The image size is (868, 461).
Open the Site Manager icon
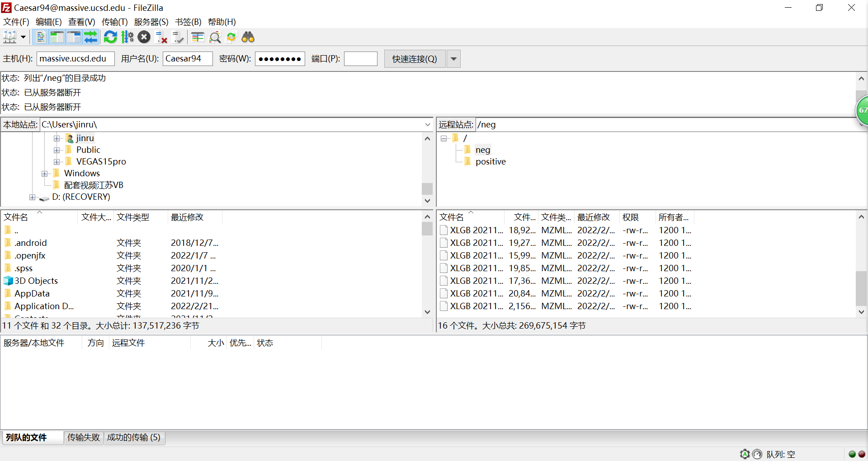coord(10,37)
